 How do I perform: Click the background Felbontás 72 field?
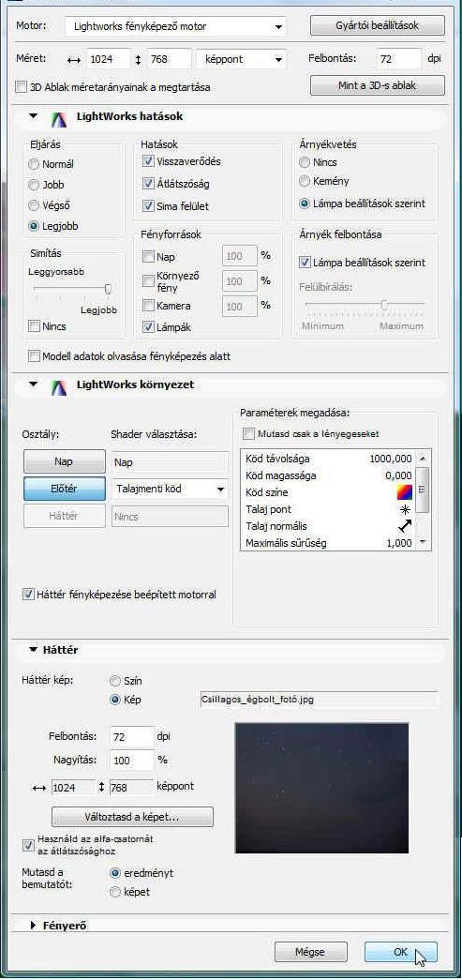point(132,737)
